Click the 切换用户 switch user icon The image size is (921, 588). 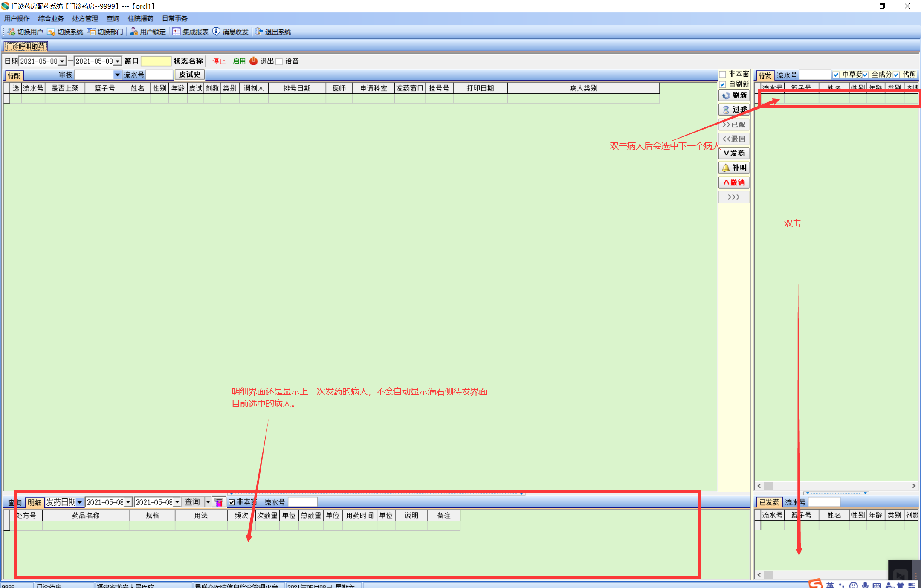coord(11,32)
